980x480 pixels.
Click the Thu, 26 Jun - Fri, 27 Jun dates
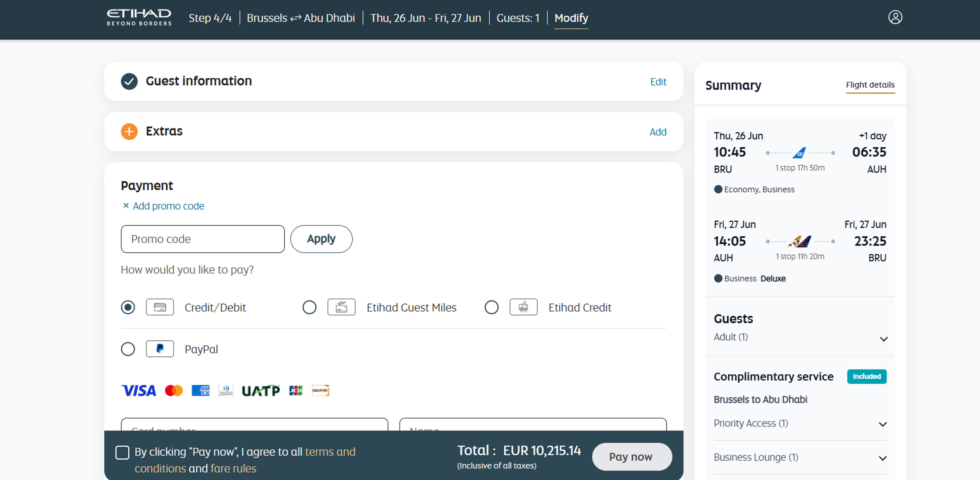click(425, 18)
